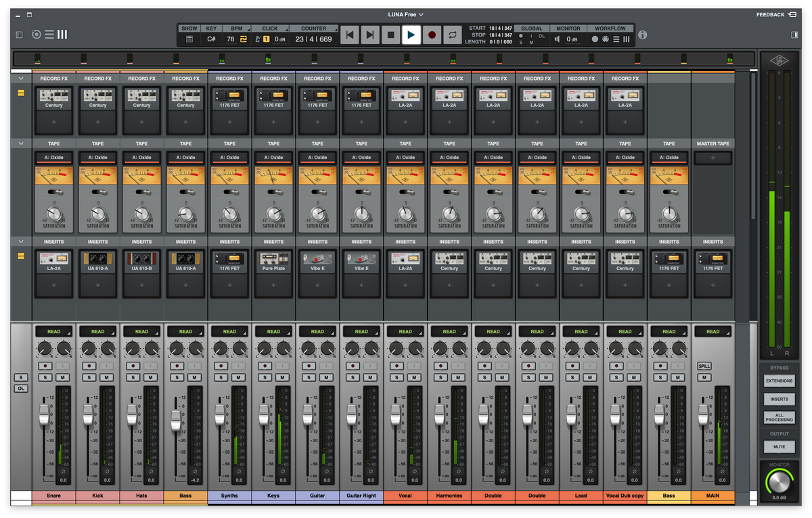Mute the MAIN channel
Screen dimensions: 812x518
pyautogui.click(x=704, y=378)
